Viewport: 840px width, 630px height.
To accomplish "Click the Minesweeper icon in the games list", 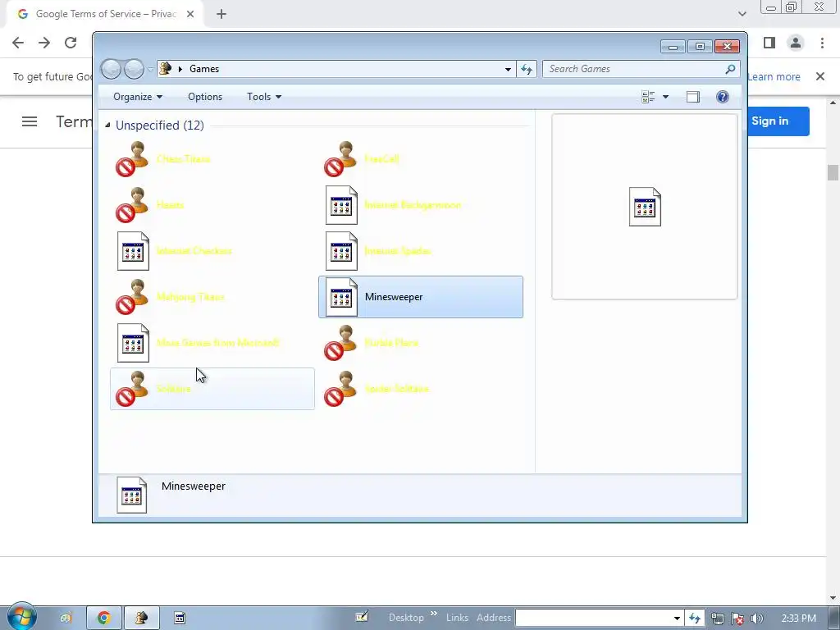I will (341, 297).
